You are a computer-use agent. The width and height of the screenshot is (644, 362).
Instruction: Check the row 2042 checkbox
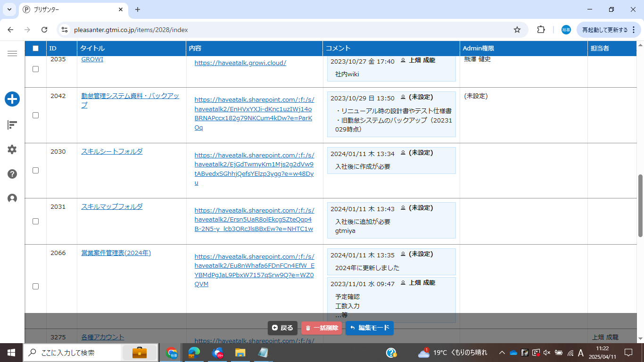(35, 115)
